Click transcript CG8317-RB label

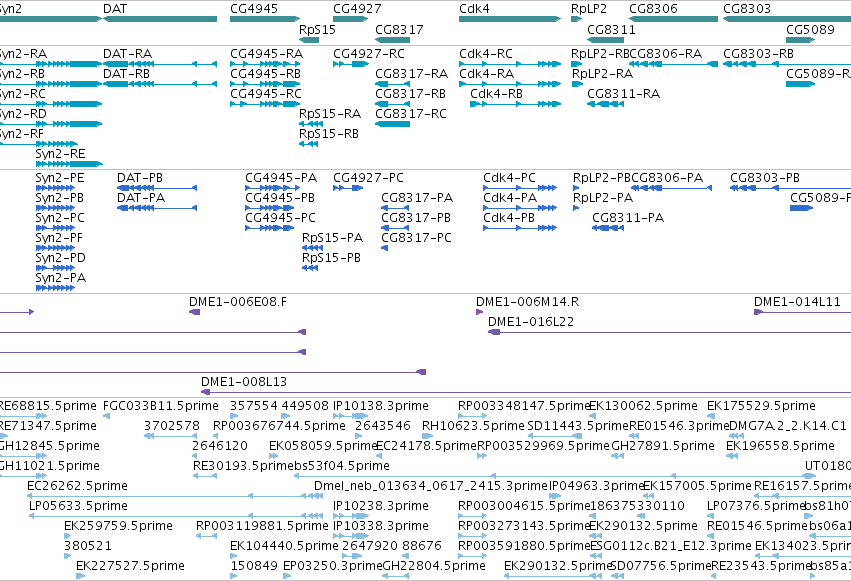pos(411,93)
